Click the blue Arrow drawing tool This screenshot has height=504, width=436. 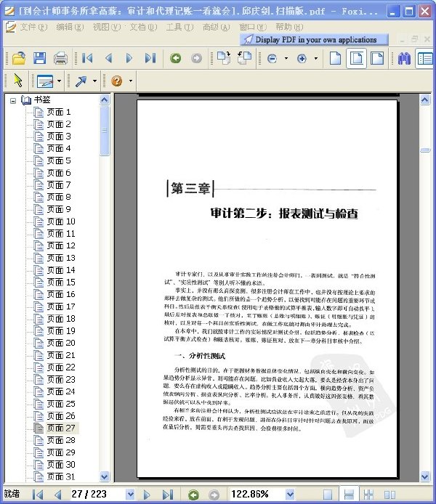(x=81, y=81)
